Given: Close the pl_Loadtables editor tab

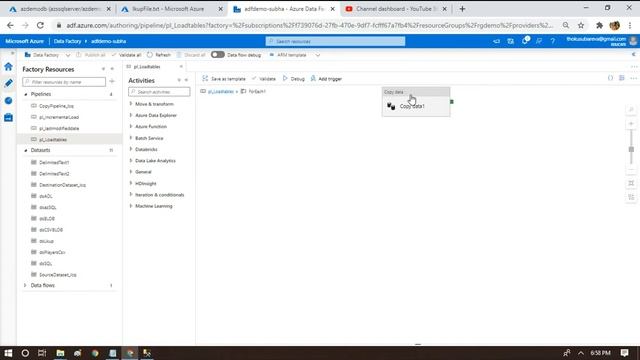Looking at the screenshot, I should click(181, 67).
